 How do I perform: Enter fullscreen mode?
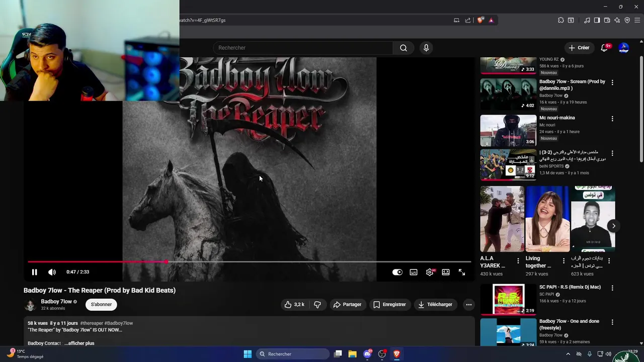pyautogui.click(x=462, y=272)
